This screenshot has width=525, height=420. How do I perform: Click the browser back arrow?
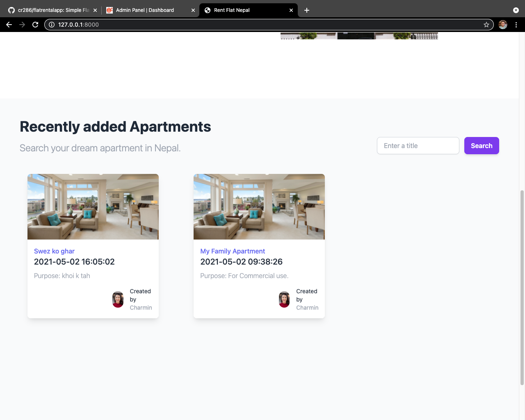coord(9,25)
